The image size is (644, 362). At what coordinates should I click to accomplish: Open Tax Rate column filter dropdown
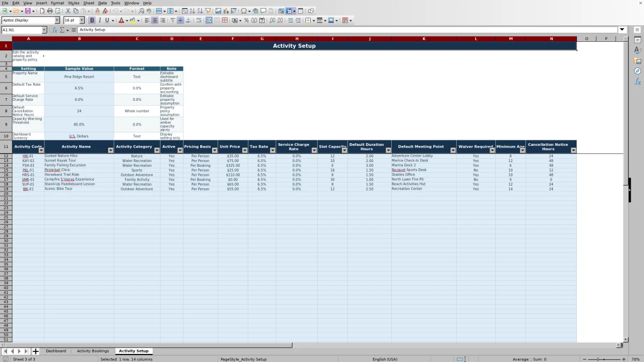click(x=273, y=151)
